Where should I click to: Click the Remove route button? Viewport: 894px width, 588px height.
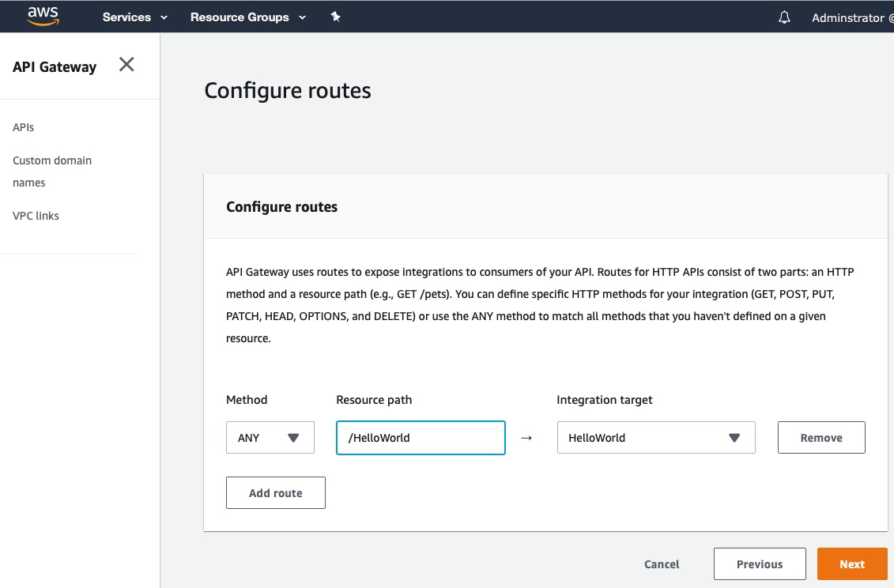tap(821, 437)
